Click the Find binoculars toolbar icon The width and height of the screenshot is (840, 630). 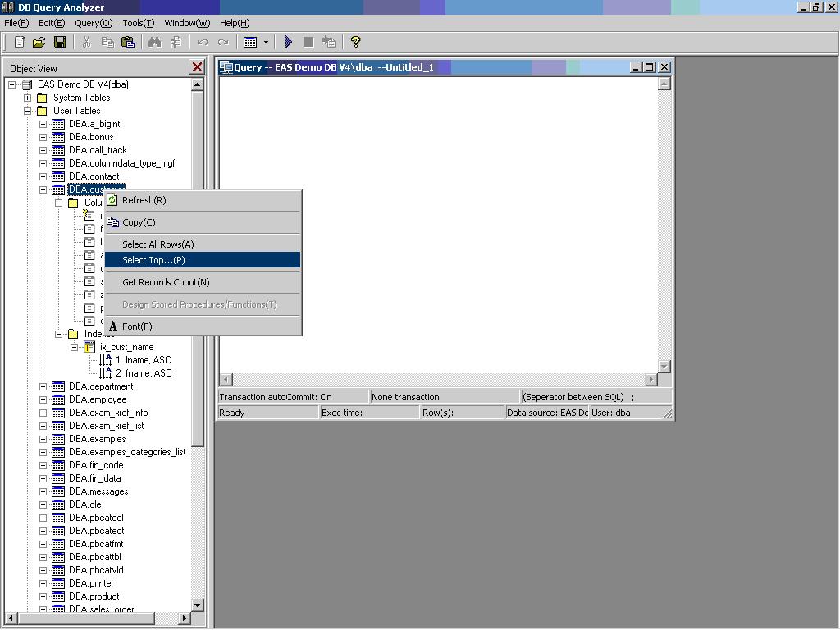click(x=154, y=42)
